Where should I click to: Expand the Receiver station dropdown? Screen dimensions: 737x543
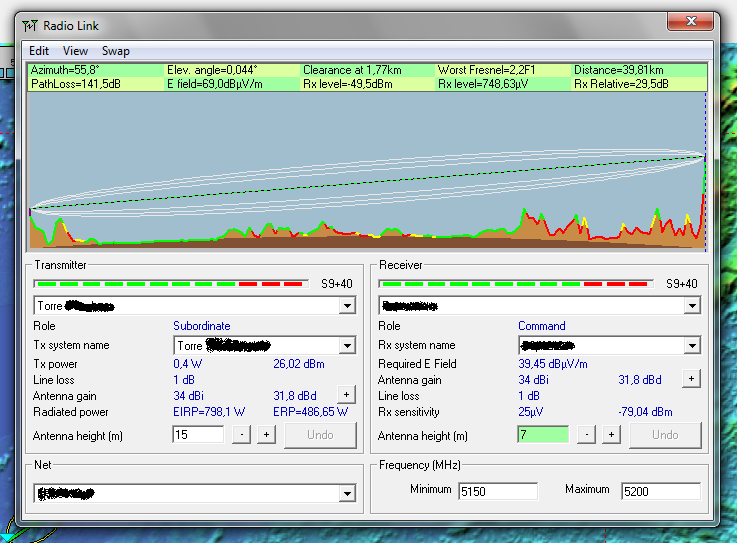click(692, 306)
